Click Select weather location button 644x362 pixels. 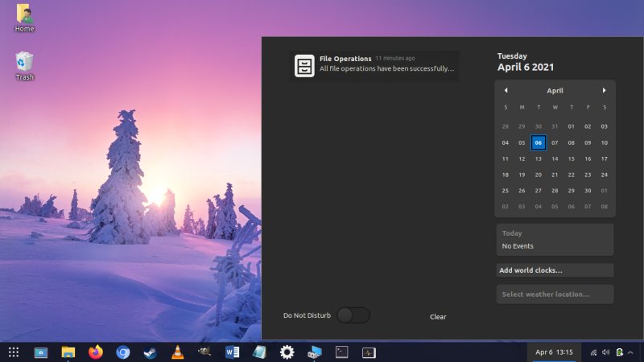pos(555,294)
